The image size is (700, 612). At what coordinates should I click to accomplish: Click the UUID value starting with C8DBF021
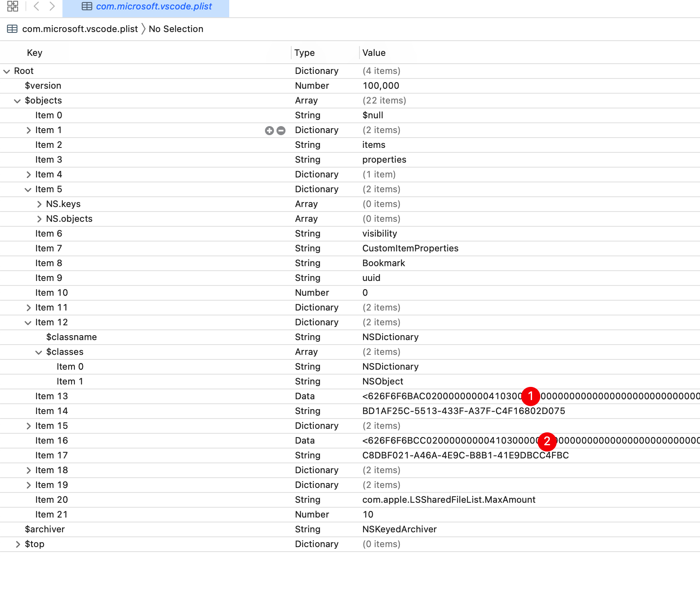(465, 455)
